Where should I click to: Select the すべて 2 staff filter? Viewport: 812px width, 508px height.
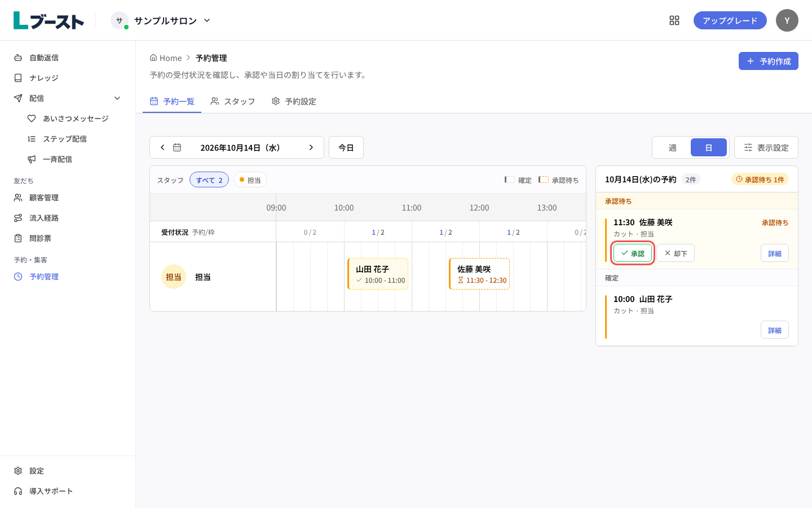pyautogui.click(x=209, y=180)
